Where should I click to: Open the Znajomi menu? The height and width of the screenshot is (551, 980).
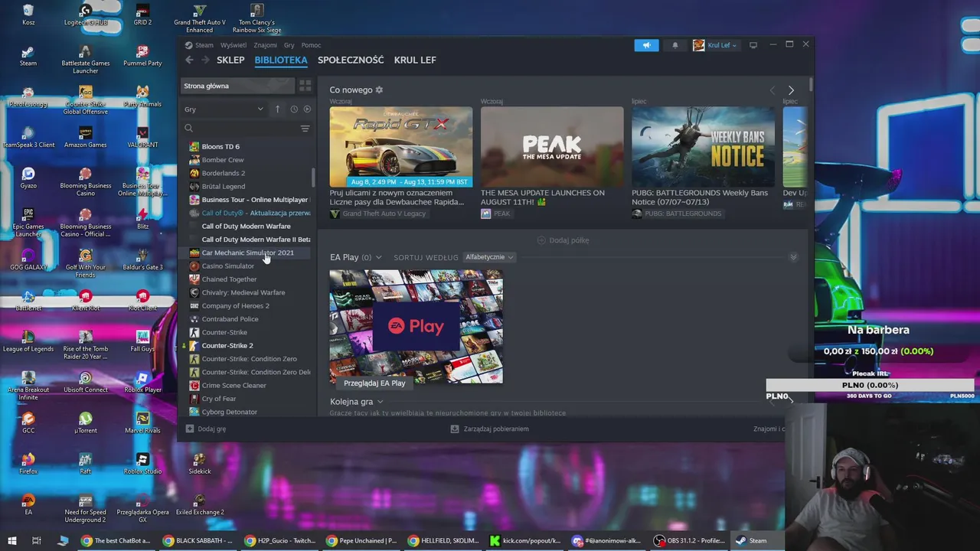coord(266,45)
